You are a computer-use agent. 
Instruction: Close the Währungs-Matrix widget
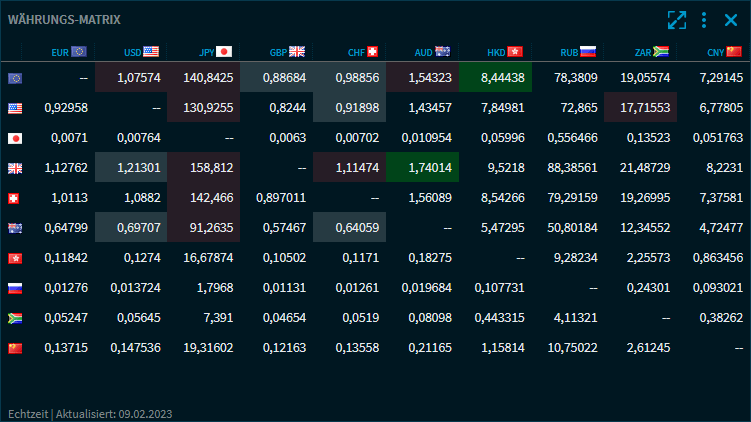pos(729,20)
